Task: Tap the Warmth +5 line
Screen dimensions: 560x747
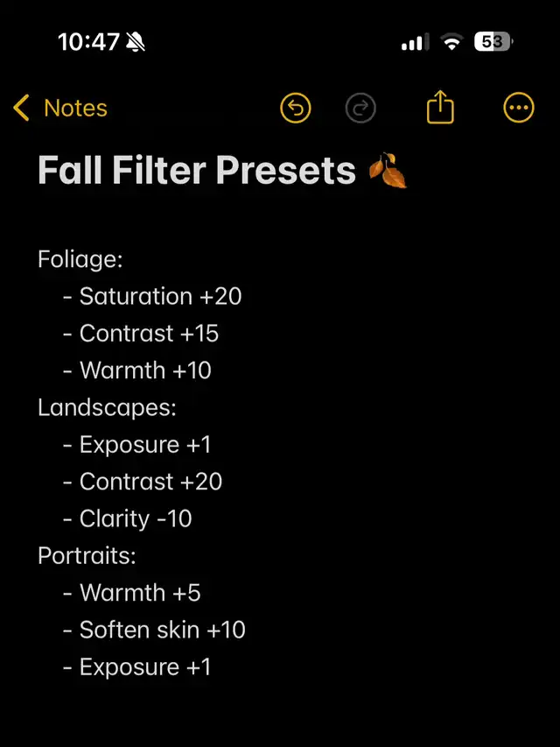Action: [140, 593]
